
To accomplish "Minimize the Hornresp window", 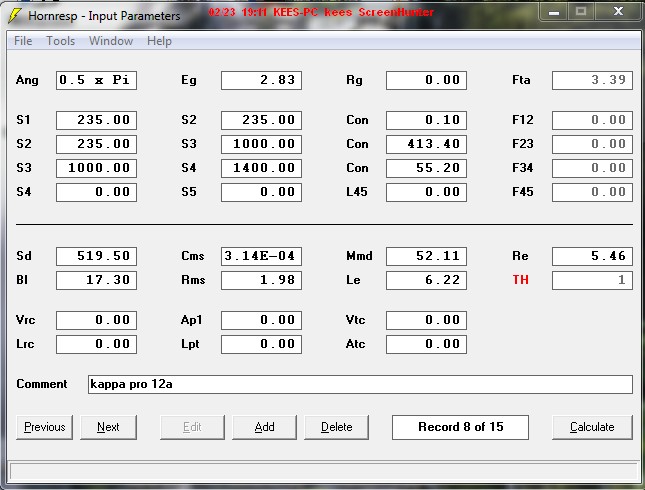I will tap(554, 12).
